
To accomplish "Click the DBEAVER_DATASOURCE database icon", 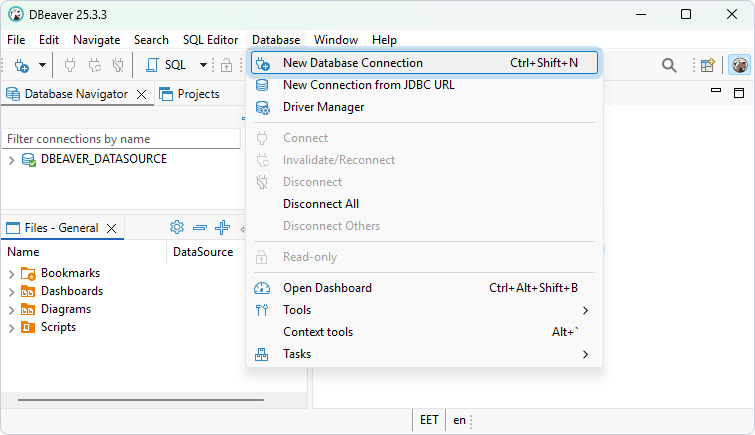I will [x=29, y=160].
